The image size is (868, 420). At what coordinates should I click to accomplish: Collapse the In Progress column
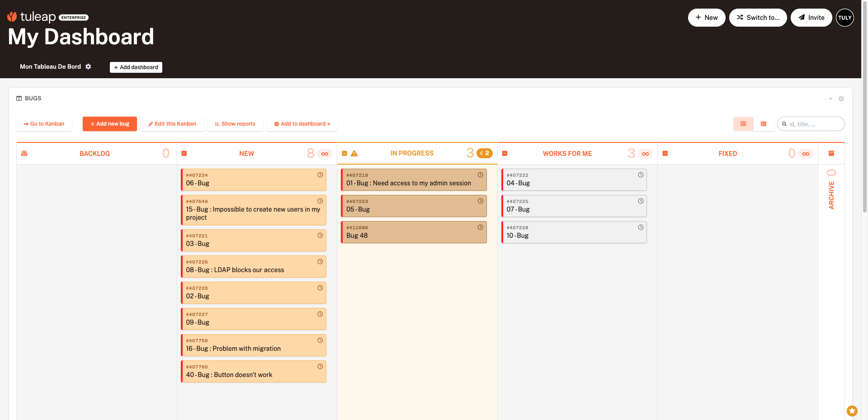coord(344,153)
